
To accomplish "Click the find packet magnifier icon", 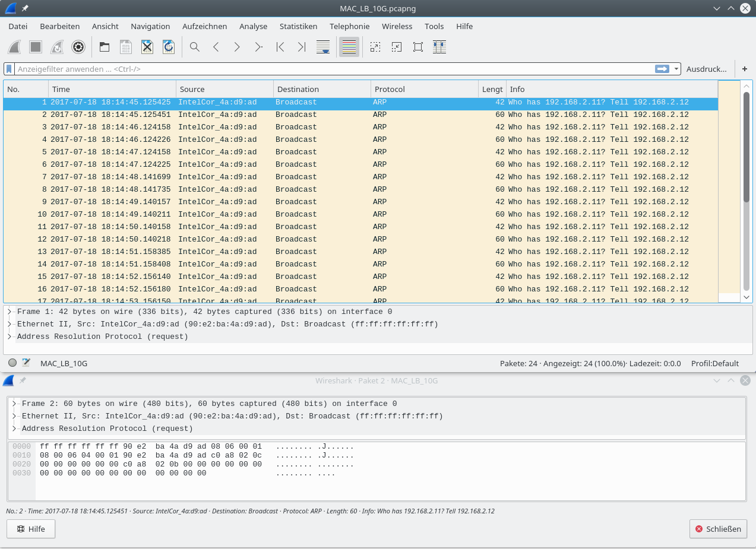I will (x=194, y=47).
